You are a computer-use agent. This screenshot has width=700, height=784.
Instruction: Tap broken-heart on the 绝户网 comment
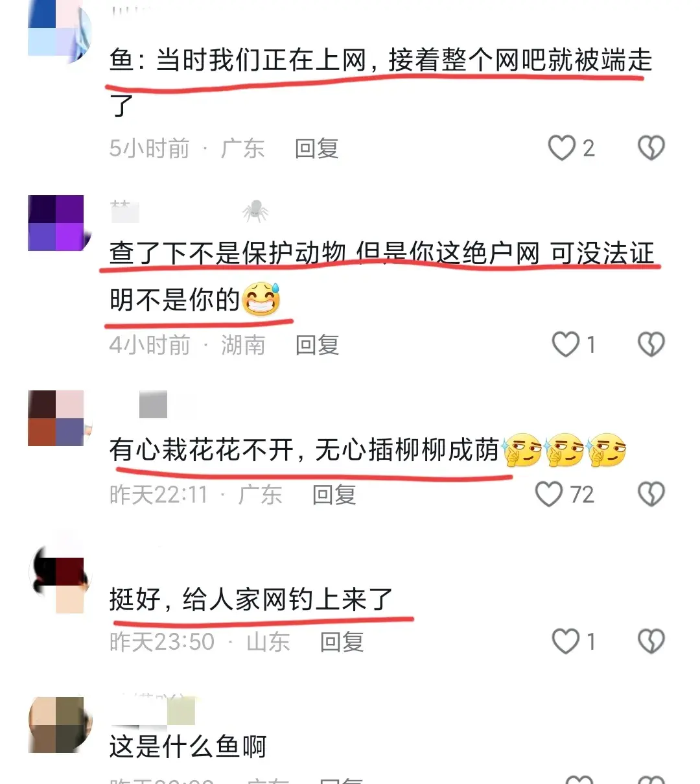(651, 344)
